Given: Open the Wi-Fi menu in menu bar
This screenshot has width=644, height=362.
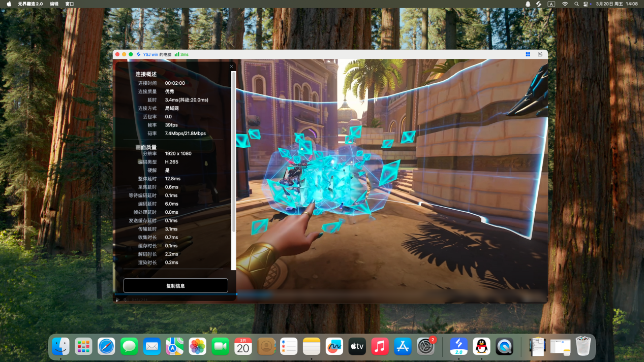Looking at the screenshot, I should click(x=565, y=4).
